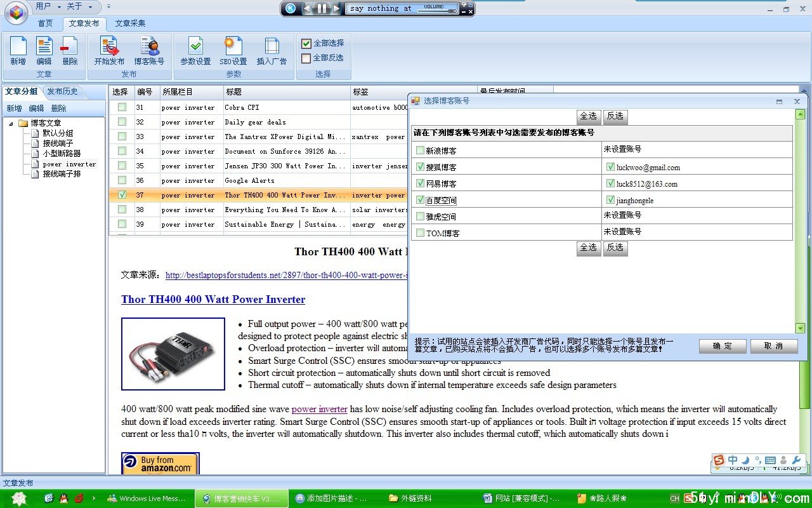Sort by the 标题 column header
This screenshot has height=508, width=812.
click(x=287, y=92)
